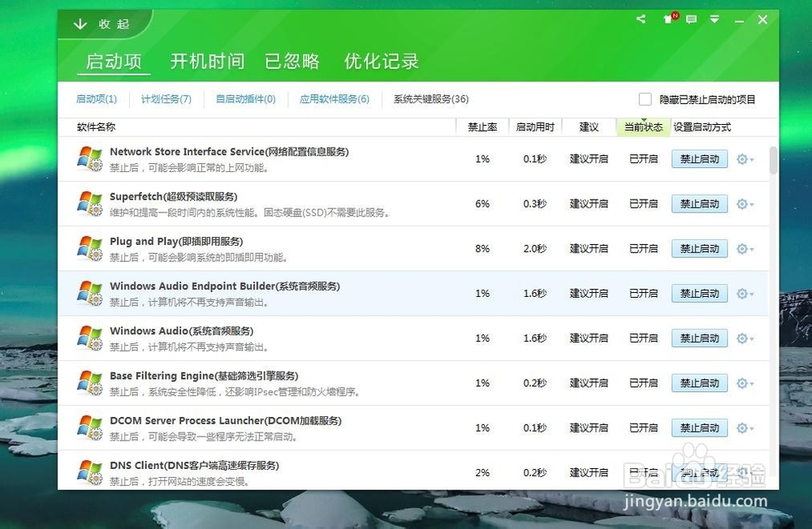Tick 隐藏已禁止启动的项目 checkbox

(645, 99)
